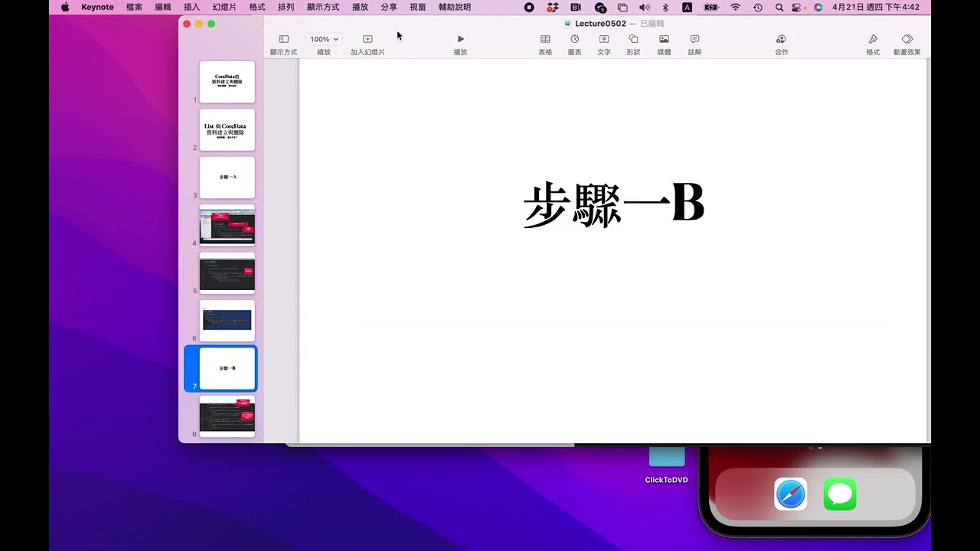Click the window mirroring icon in menu bar

coord(622,7)
